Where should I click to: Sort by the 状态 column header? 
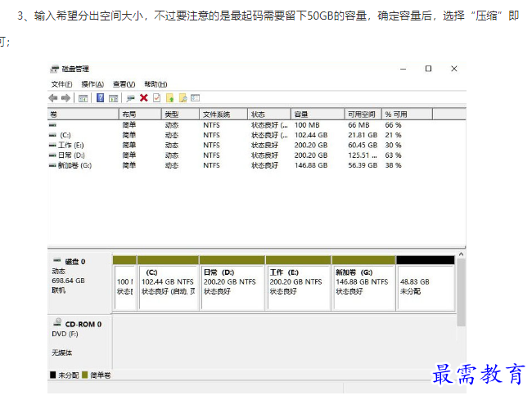269,115
